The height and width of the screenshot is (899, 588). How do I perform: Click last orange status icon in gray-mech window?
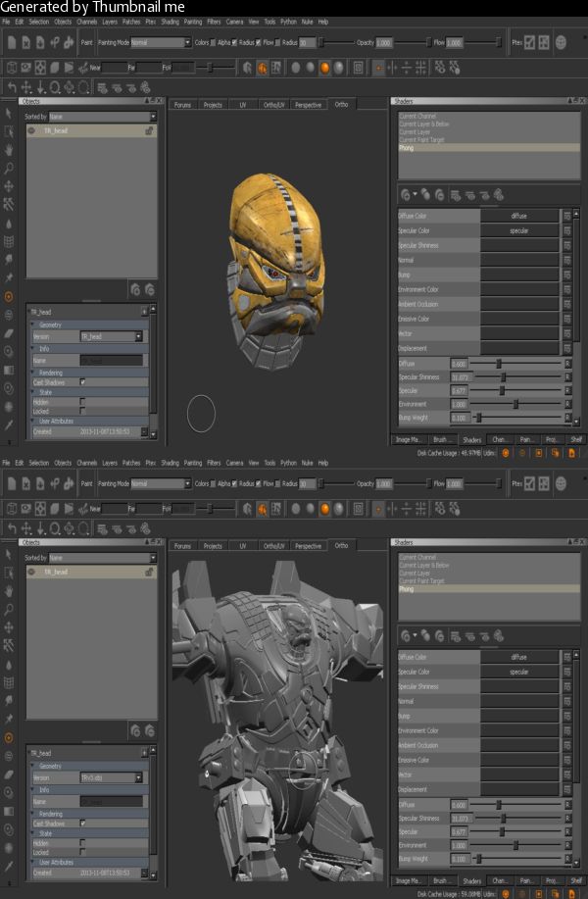571,894
